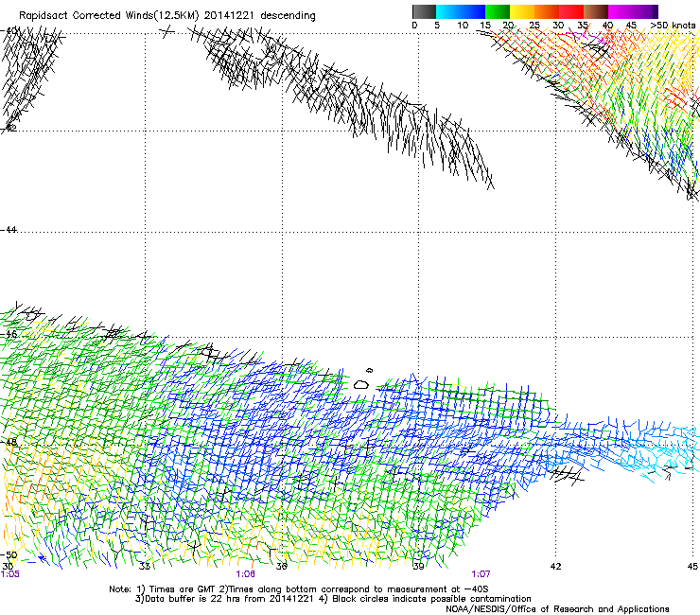Click the 'Rapidsact Corrected Winds(12.5KM)' title text

(x=109, y=16)
